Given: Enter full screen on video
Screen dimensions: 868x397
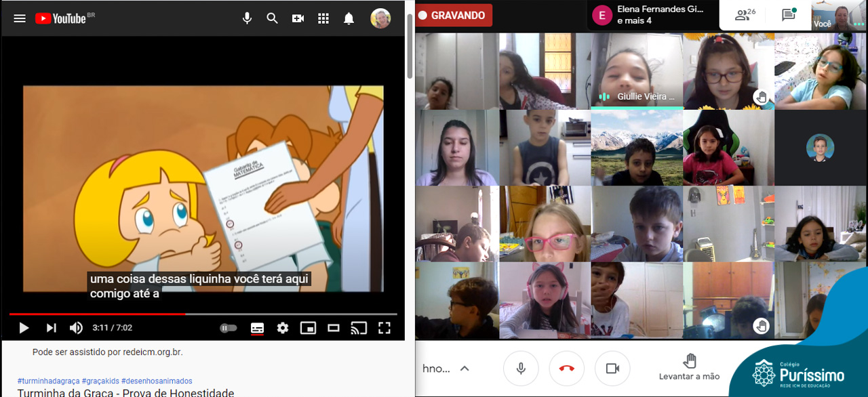Looking at the screenshot, I should tap(384, 328).
